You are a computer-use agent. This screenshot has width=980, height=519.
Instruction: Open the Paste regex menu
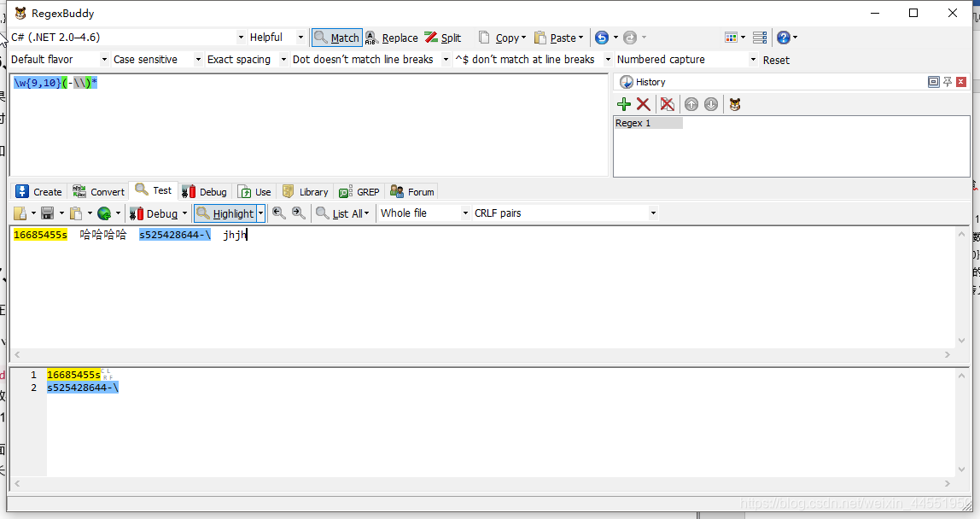[559, 38]
